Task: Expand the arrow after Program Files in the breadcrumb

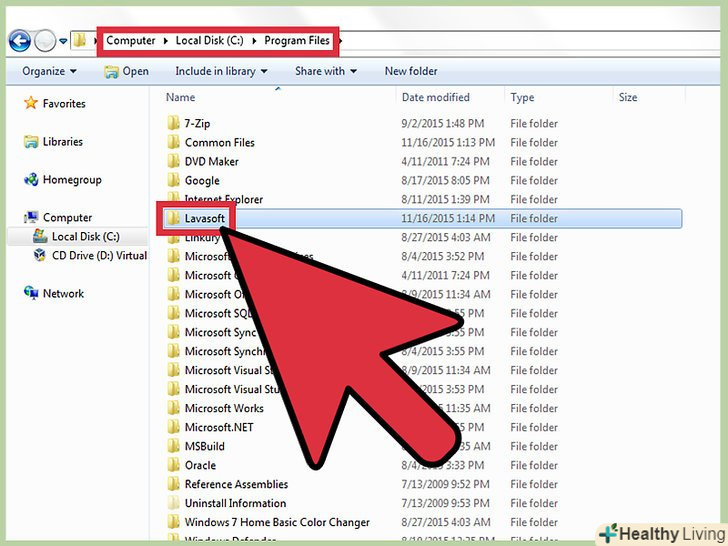Action: [x=340, y=41]
